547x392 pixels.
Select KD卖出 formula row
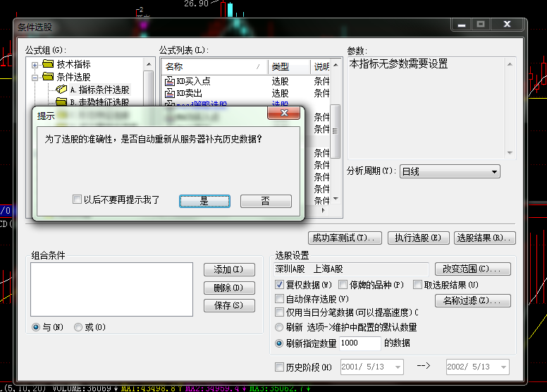pyautogui.click(x=246, y=93)
